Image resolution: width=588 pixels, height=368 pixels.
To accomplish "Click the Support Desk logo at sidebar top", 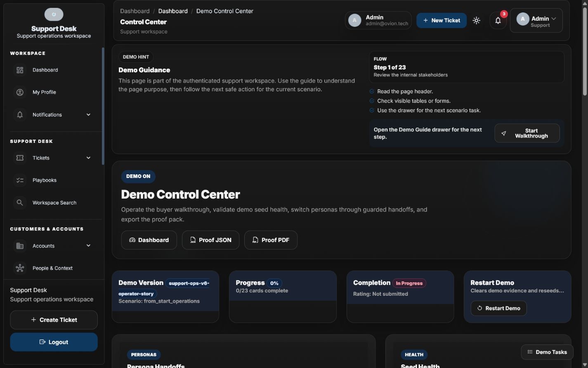I will click(54, 14).
